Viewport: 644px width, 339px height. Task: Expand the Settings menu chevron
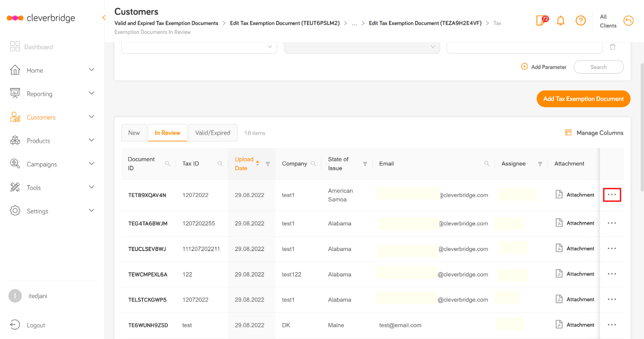pos(91,210)
